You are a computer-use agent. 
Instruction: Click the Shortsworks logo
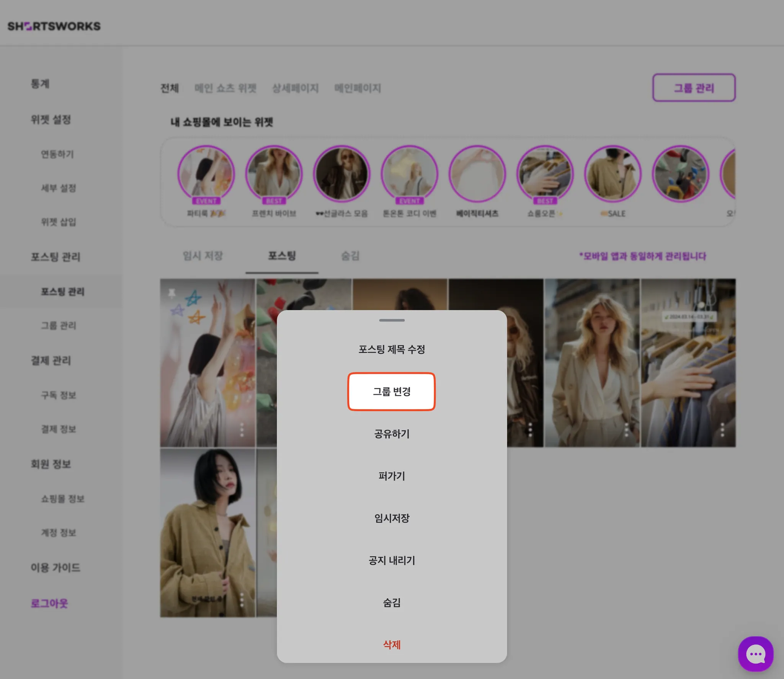(54, 26)
